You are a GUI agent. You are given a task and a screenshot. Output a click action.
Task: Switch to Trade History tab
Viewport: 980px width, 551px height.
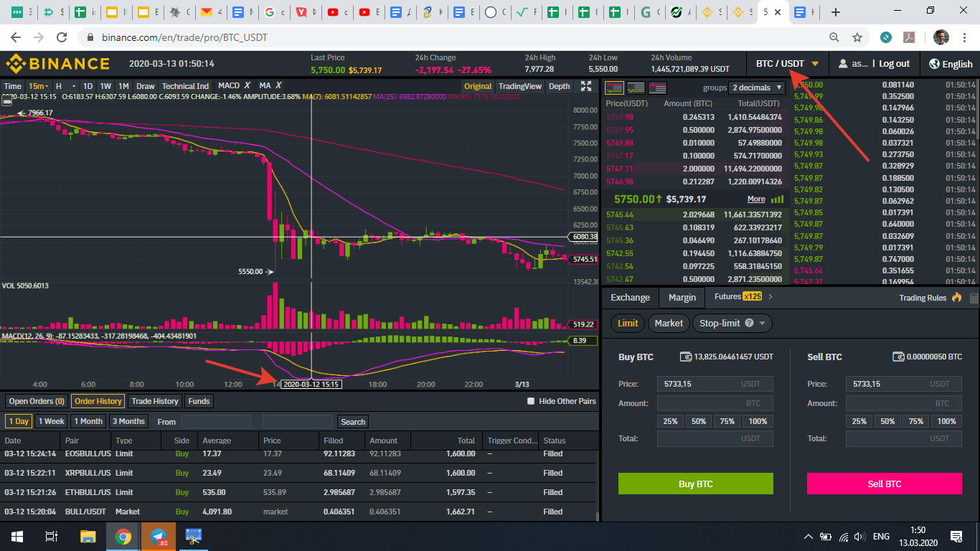[x=155, y=401]
